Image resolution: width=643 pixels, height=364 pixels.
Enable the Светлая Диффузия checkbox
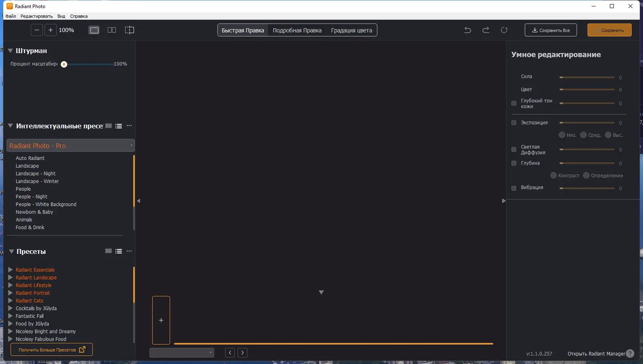point(514,149)
